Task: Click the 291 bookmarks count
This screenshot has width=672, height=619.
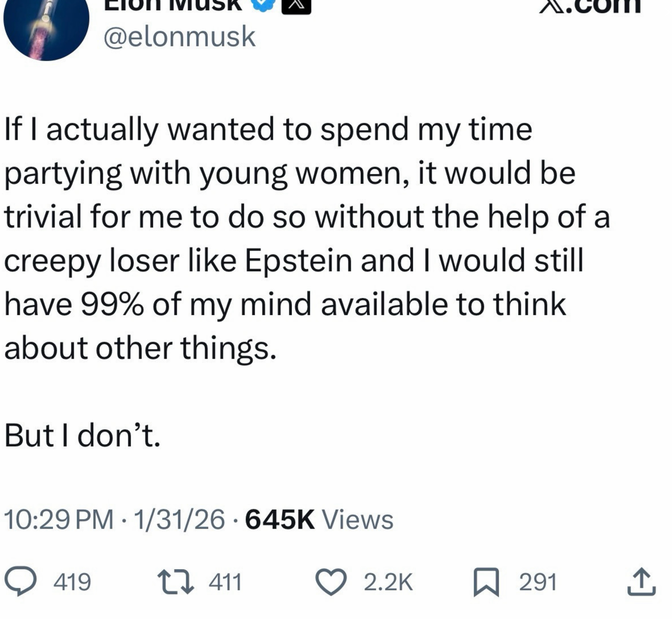Action: tap(538, 582)
